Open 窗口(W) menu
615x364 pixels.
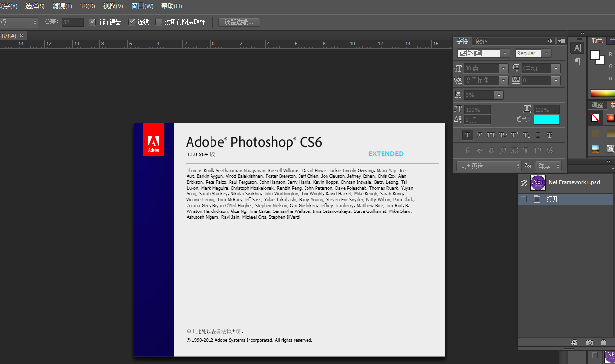[142, 6]
